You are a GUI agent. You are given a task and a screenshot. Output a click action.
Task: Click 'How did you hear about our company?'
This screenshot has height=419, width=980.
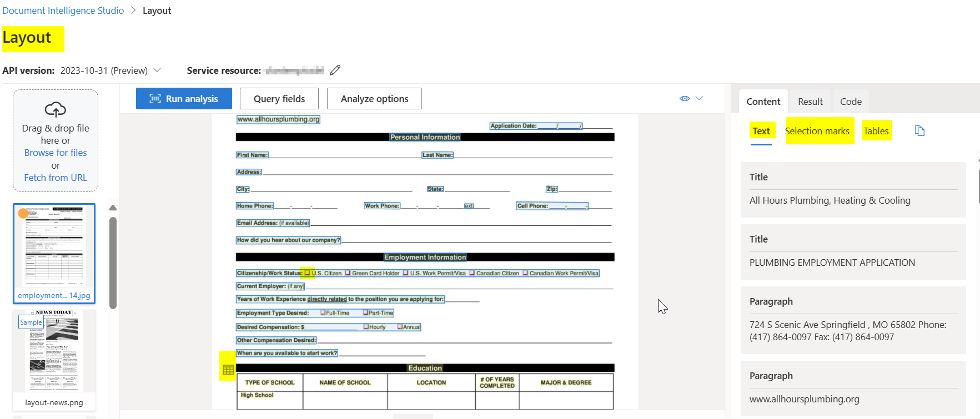tap(288, 240)
